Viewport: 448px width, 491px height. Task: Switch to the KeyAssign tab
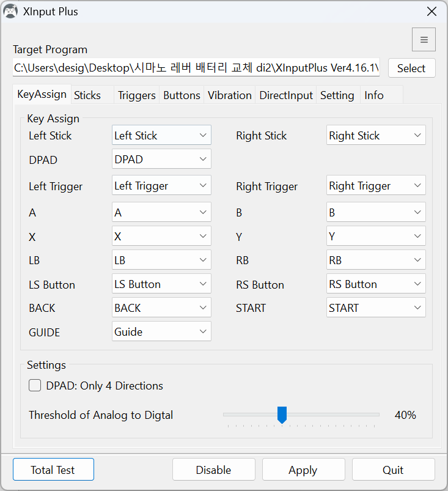tap(42, 94)
